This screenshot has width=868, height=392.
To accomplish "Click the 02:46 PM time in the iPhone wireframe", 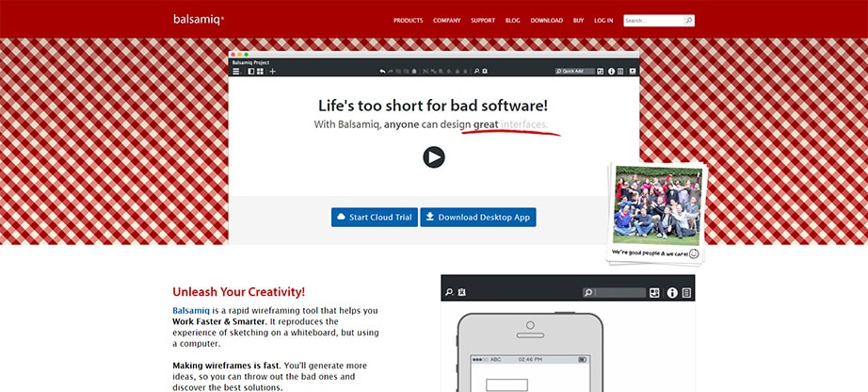I will click(x=530, y=360).
